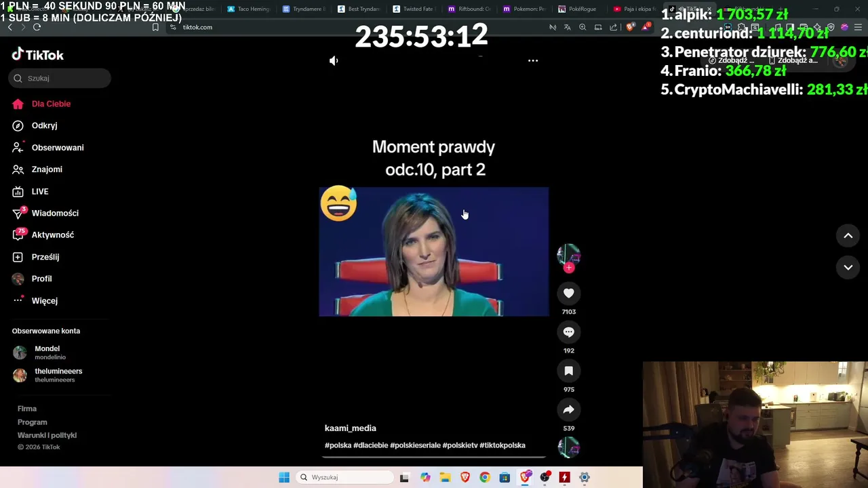Open the #polskieseriale hashtag

coord(415,445)
